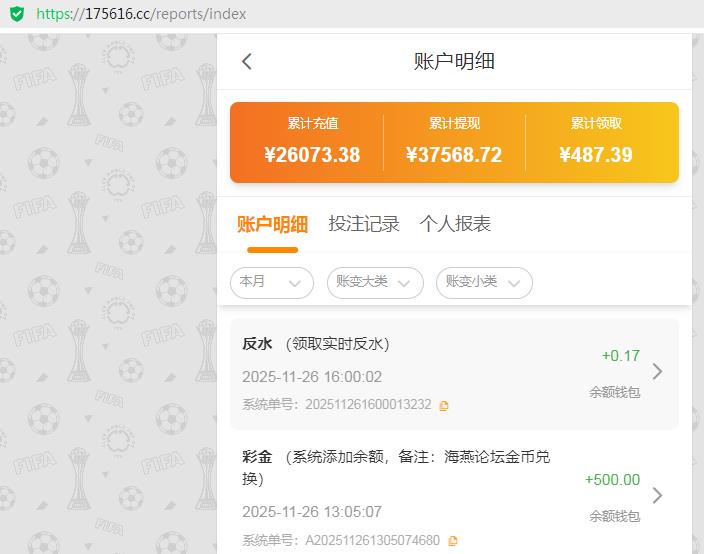The image size is (704, 554).
Task: Open 彩金 record details via right chevron
Action: pos(657,495)
